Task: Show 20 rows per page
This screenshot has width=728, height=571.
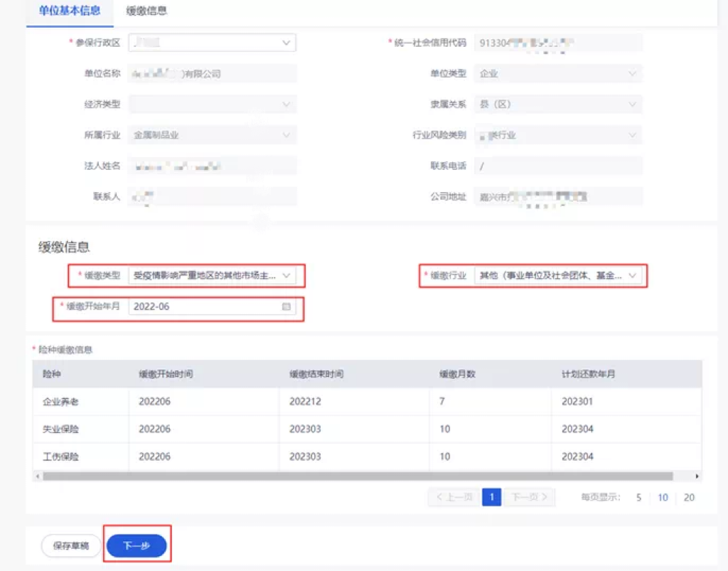Action: (689, 498)
